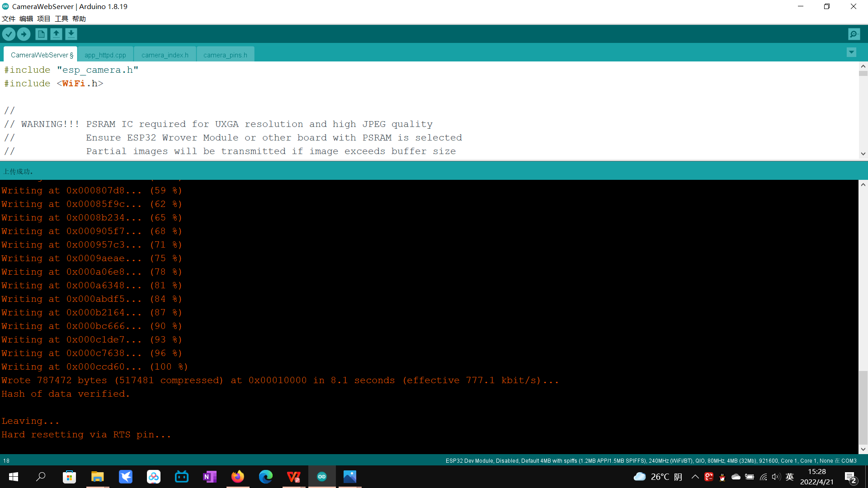Click the Upload arrow icon
The image size is (868, 488).
pos(24,34)
